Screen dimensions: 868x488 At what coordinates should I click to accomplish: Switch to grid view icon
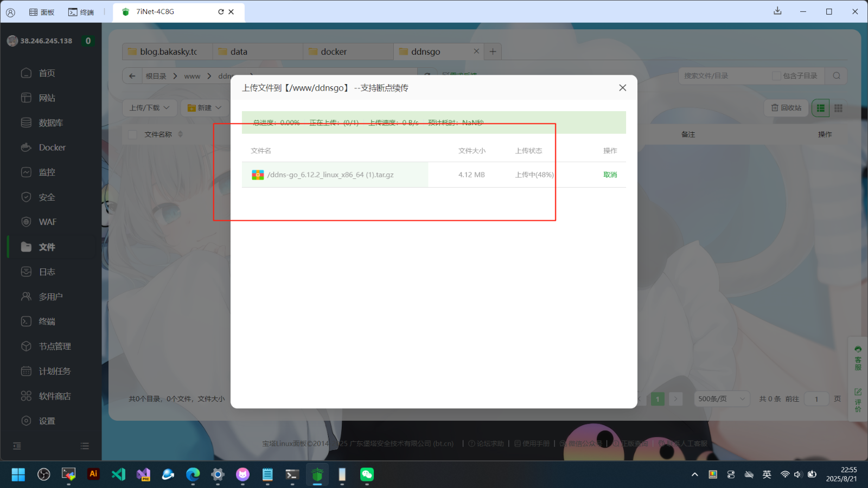[838, 108]
